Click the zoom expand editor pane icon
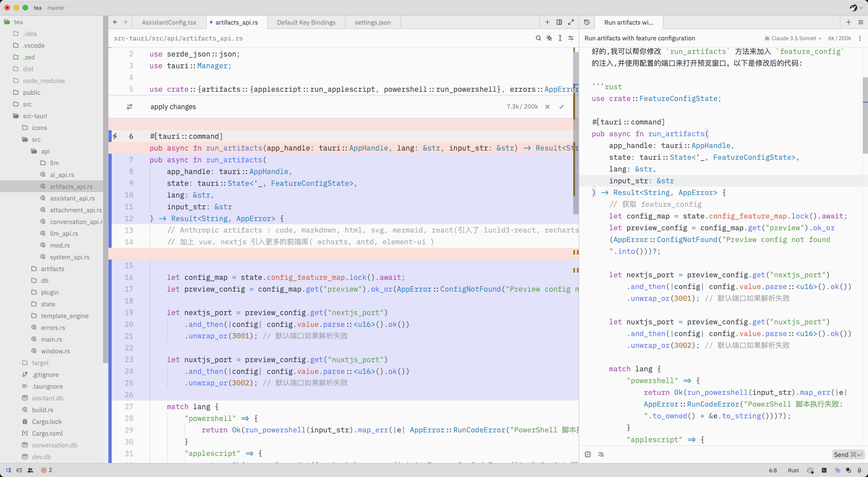The width and height of the screenshot is (868, 477). point(571,22)
